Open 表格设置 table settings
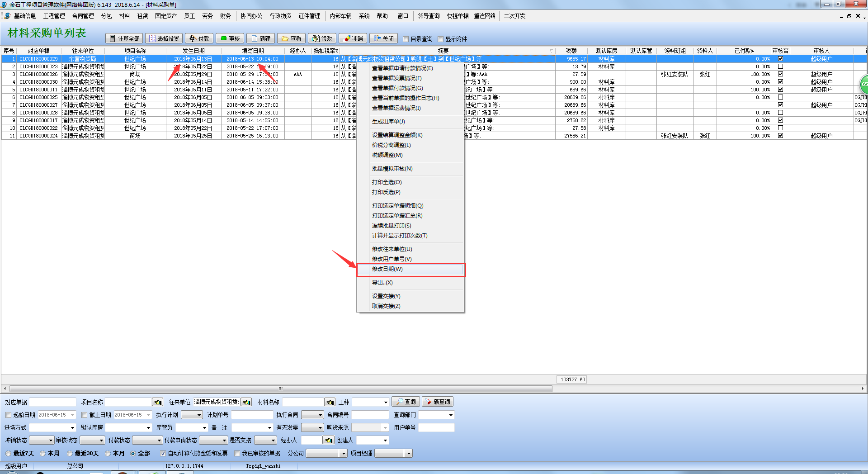 point(164,38)
